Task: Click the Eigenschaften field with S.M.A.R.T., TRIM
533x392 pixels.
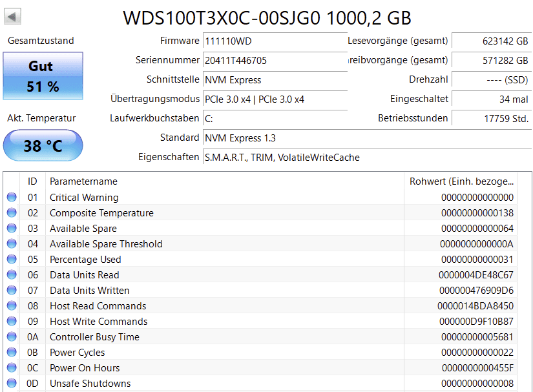Action: point(365,158)
